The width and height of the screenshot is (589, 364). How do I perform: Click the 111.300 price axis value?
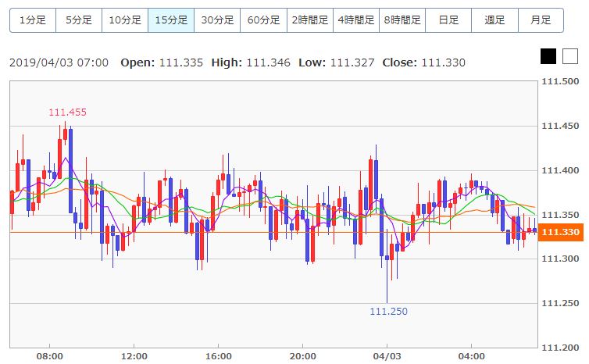[560, 259]
